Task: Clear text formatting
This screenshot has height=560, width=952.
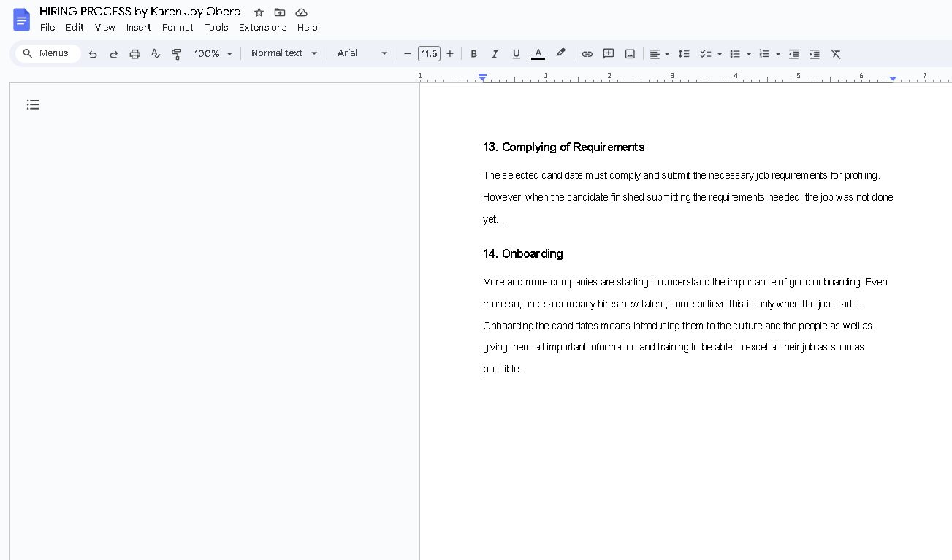Action: 836,54
